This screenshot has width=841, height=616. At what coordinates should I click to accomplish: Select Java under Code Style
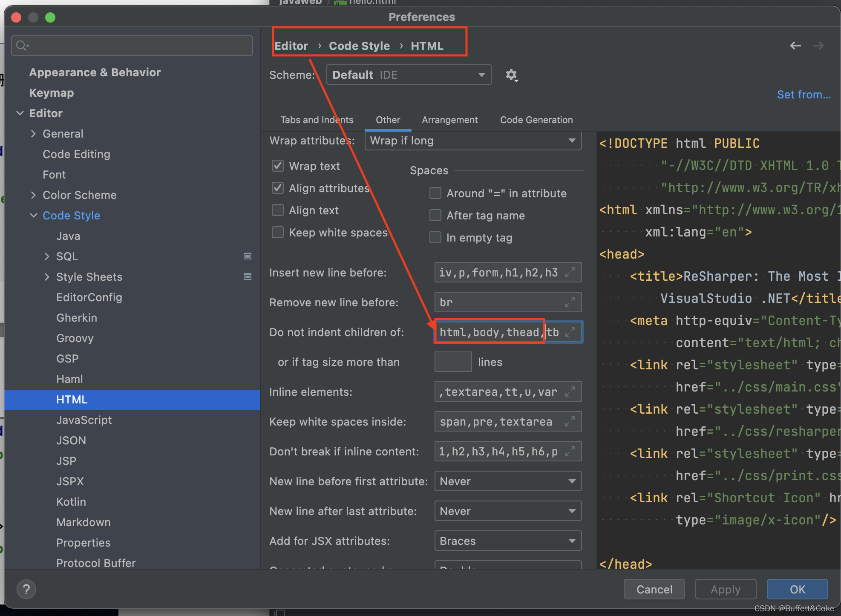coord(68,236)
